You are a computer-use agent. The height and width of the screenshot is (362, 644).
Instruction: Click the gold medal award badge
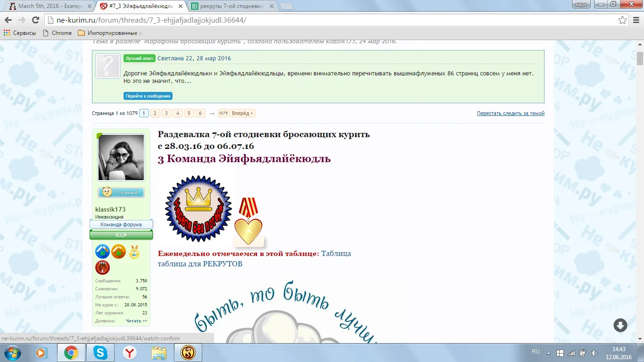[134, 252]
